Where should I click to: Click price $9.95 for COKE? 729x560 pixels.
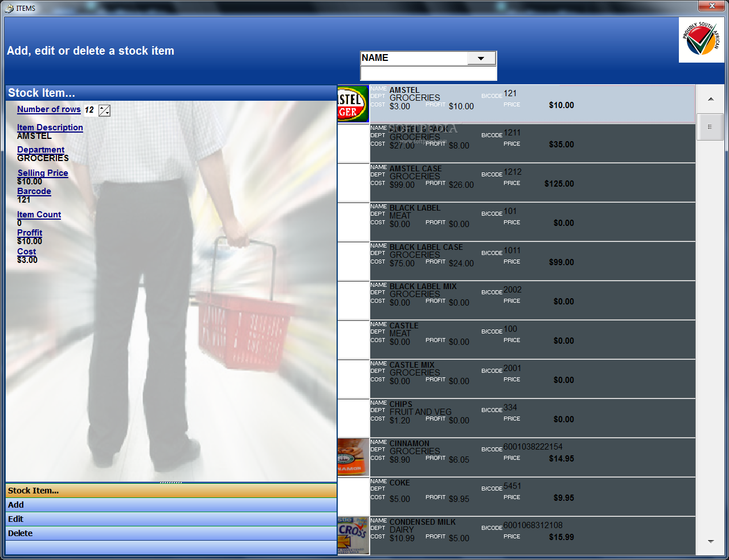tap(564, 498)
